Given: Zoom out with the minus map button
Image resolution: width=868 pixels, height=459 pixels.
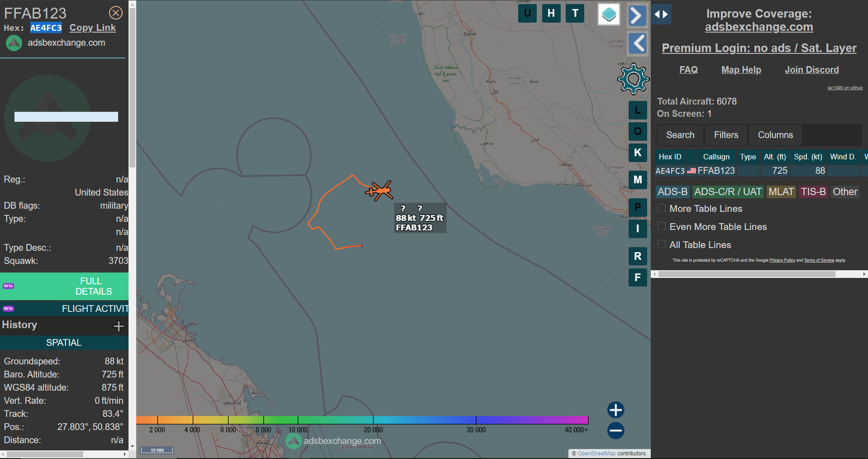Looking at the screenshot, I should [x=615, y=430].
